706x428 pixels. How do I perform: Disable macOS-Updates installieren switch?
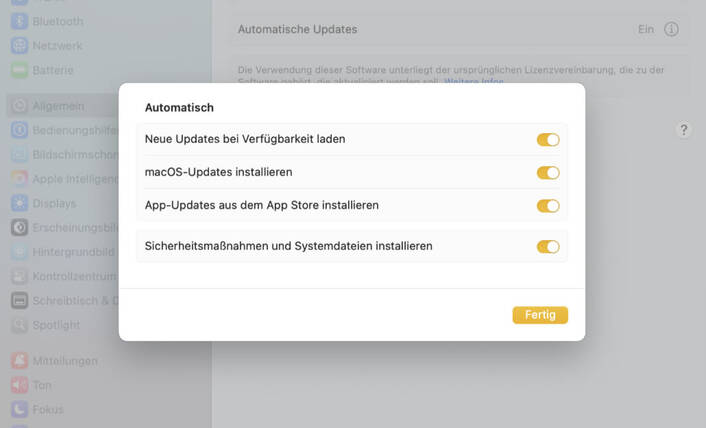(548, 173)
